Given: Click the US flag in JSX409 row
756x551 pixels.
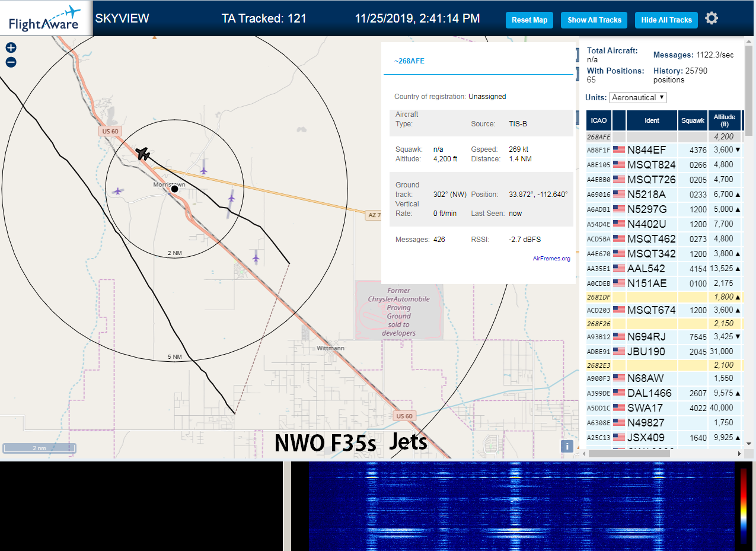Looking at the screenshot, I should pyautogui.click(x=619, y=438).
